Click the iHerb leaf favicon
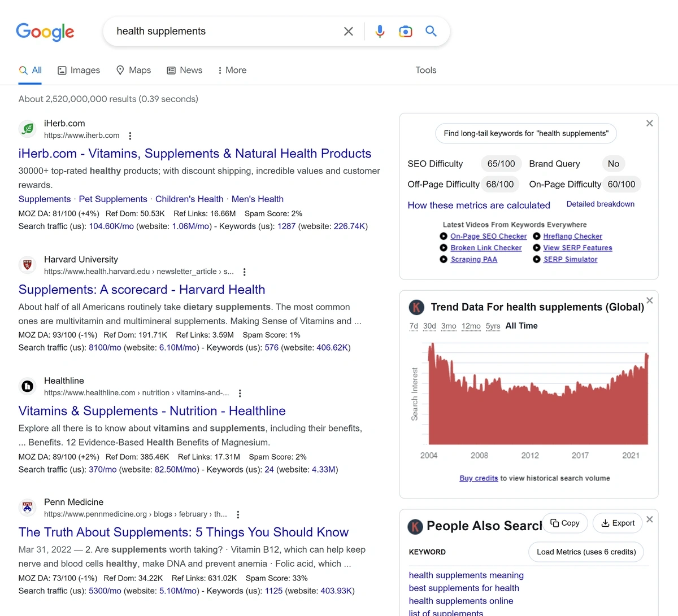Viewport: 678px width, 616px height. point(27,129)
